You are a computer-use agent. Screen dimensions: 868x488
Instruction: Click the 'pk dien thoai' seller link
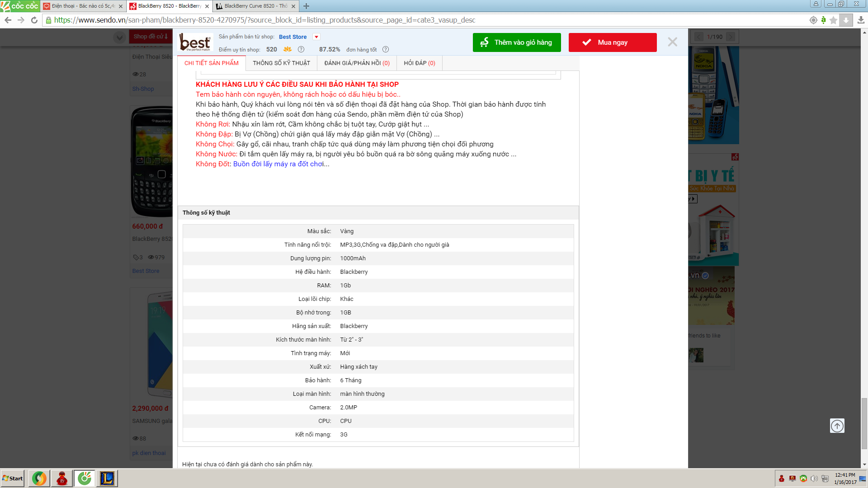pyautogui.click(x=149, y=453)
